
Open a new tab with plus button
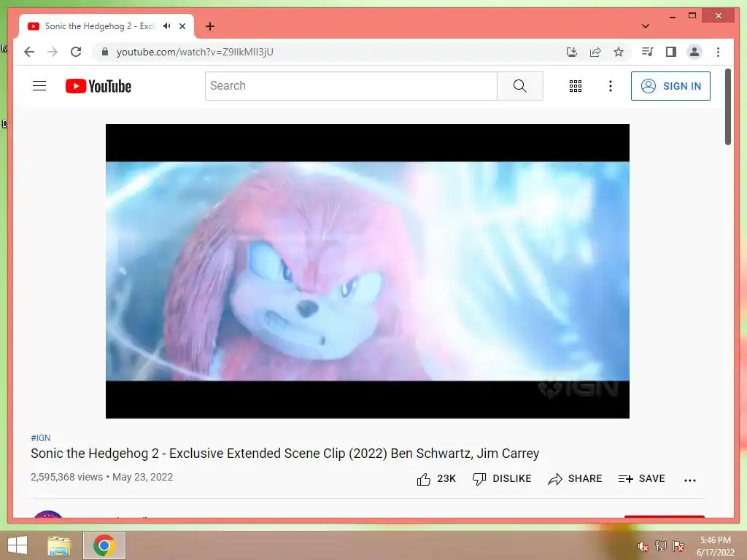[x=210, y=26]
